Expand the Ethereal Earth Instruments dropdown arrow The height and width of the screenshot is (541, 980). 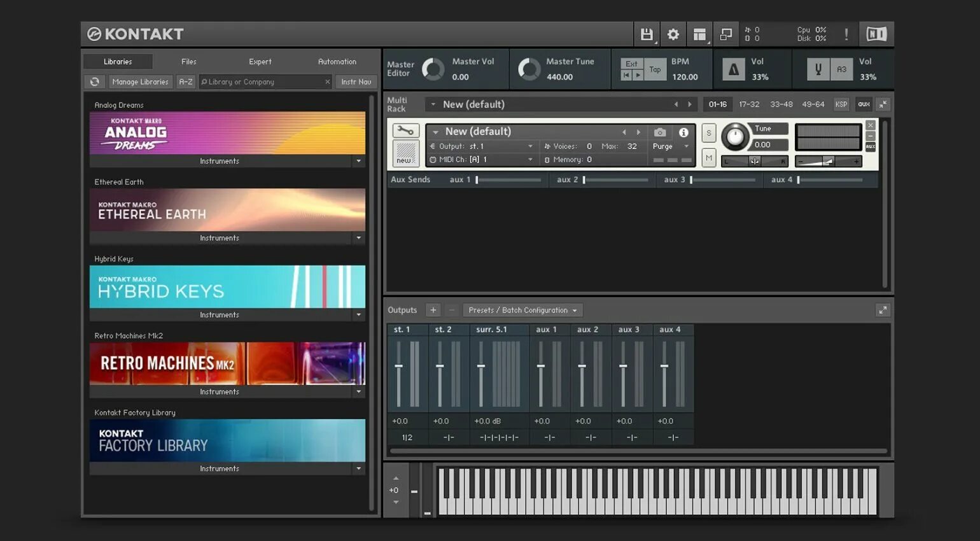click(x=359, y=238)
